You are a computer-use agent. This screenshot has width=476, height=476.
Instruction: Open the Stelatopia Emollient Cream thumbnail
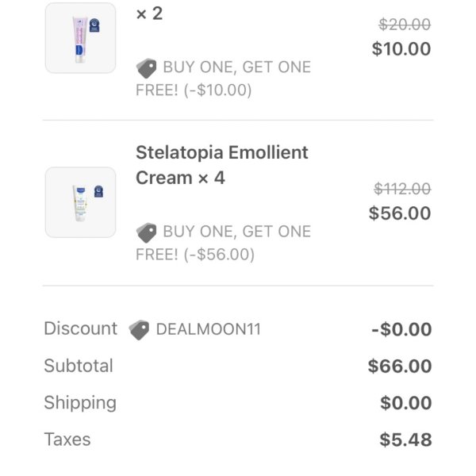pyautogui.click(x=80, y=202)
